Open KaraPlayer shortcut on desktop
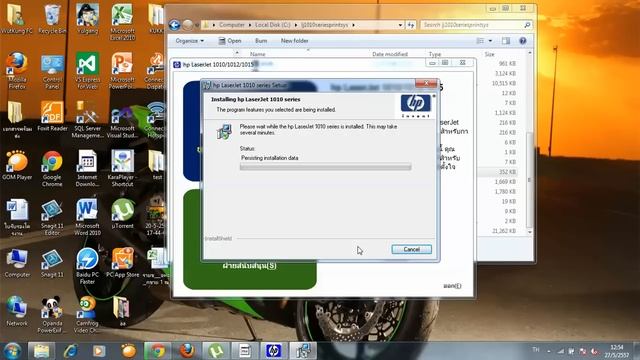 click(x=122, y=168)
